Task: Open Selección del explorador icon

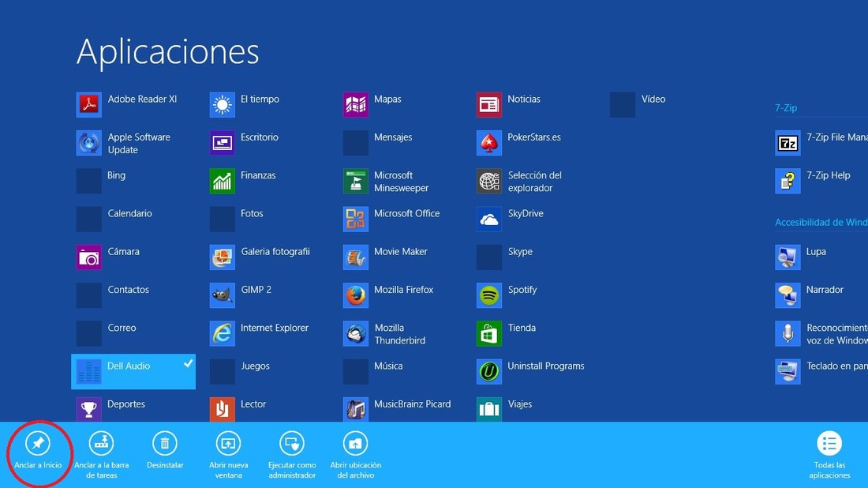Action: [x=488, y=181]
